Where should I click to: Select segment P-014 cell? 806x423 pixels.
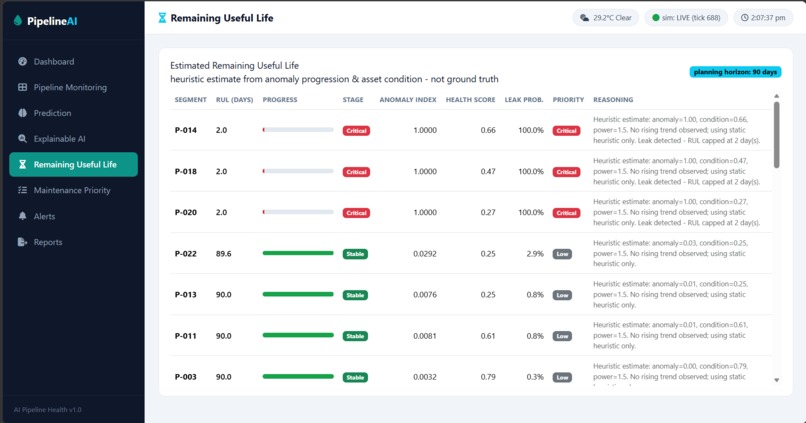[x=186, y=130]
